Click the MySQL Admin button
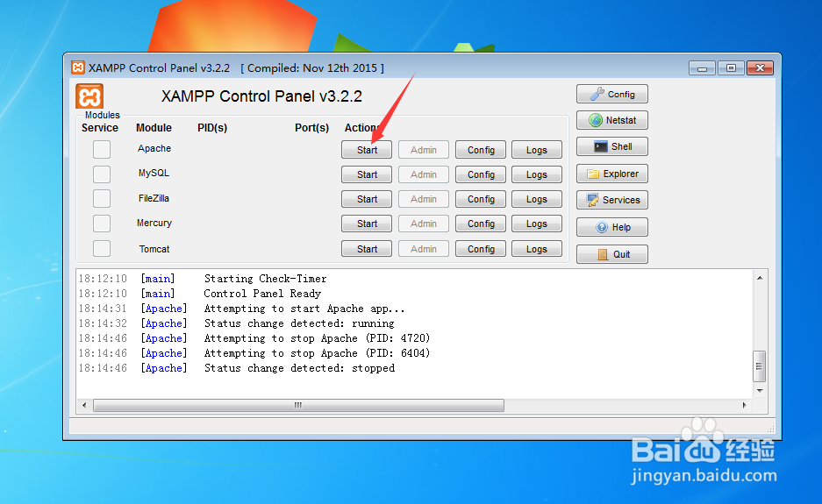Image resolution: width=822 pixels, height=504 pixels. tap(424, 174)
